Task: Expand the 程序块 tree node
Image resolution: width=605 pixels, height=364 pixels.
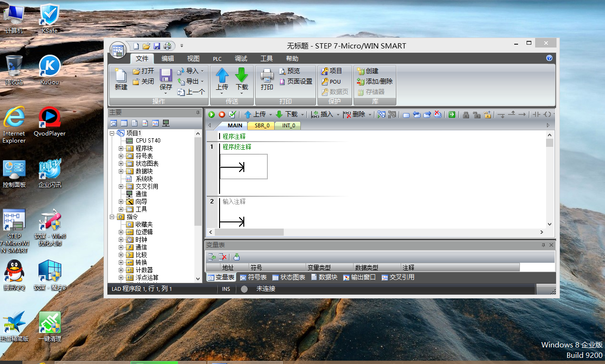Action: pos(121,148)
